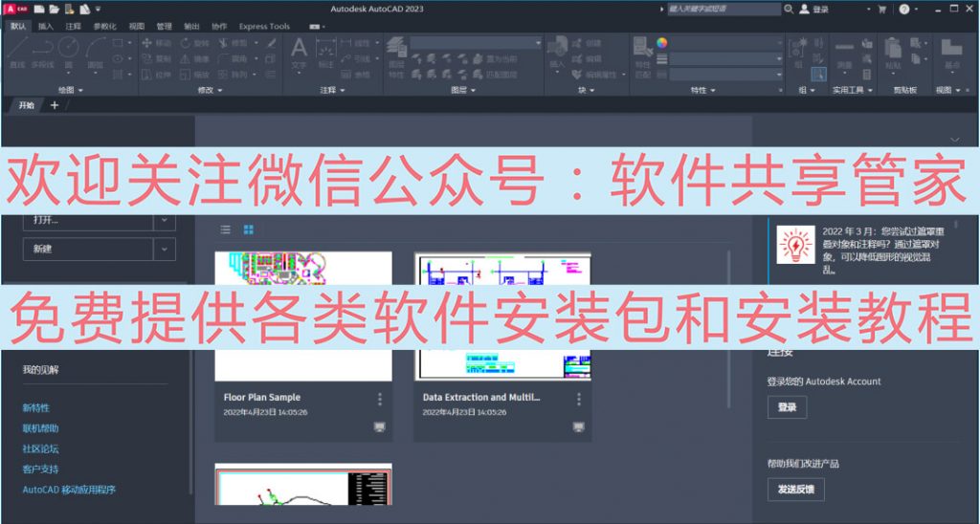Expand the 绘图 panel flyout

click(71, 90)
